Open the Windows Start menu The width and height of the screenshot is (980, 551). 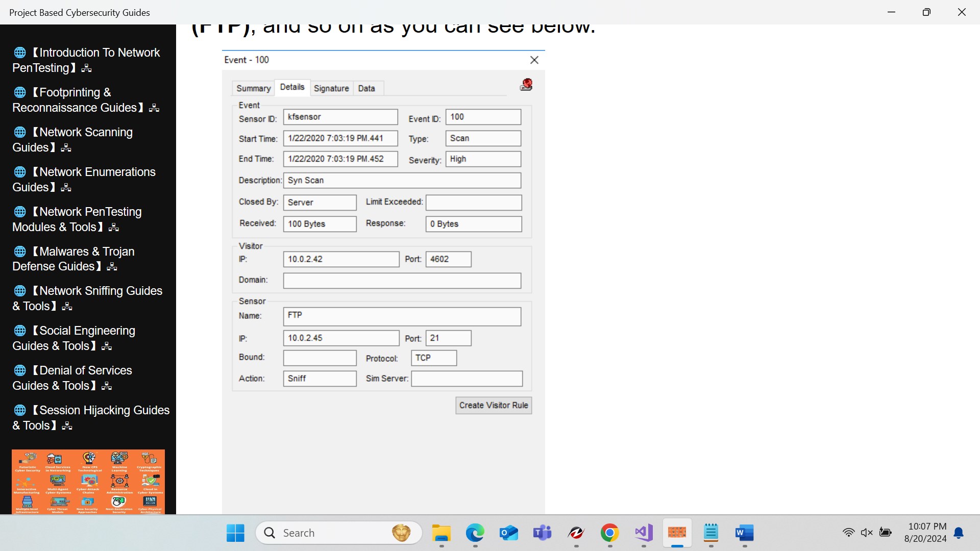click(235, 533)
